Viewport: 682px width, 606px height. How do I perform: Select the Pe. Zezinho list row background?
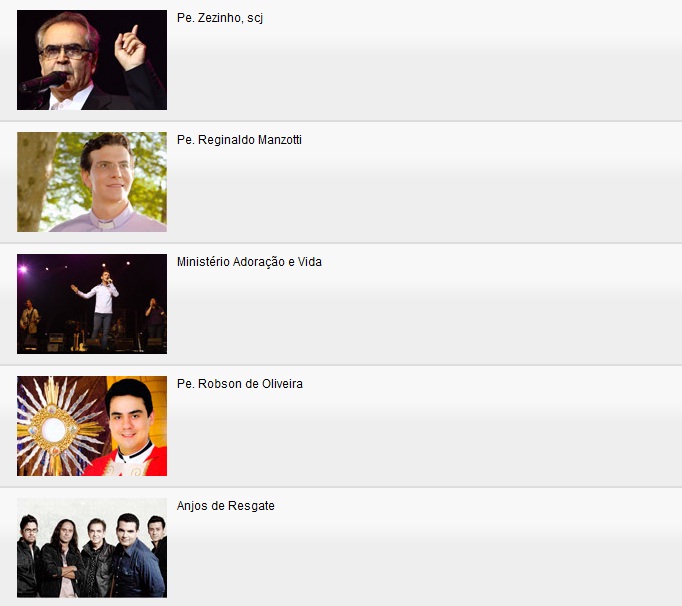click(x=341, y=60)
